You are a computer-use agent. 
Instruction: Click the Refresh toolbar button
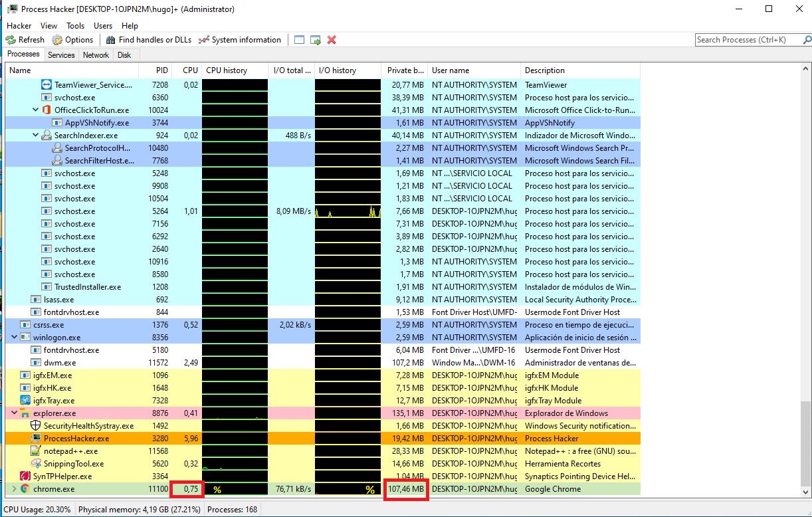click(25, 40)
